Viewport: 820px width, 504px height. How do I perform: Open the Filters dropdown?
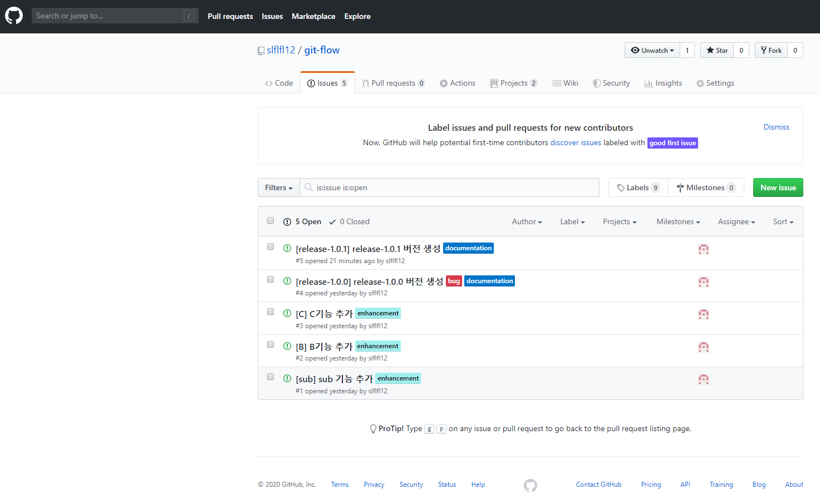tap(278, 187)
